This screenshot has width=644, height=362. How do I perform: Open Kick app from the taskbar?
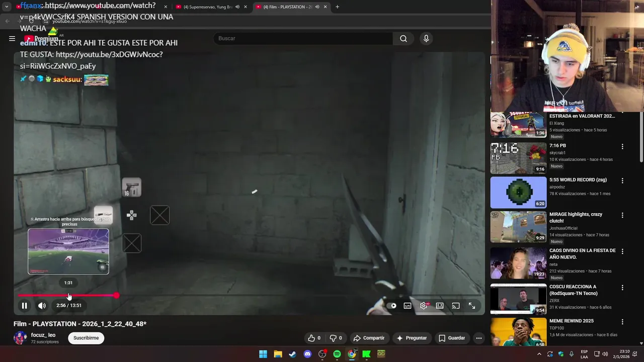[366, 354]
